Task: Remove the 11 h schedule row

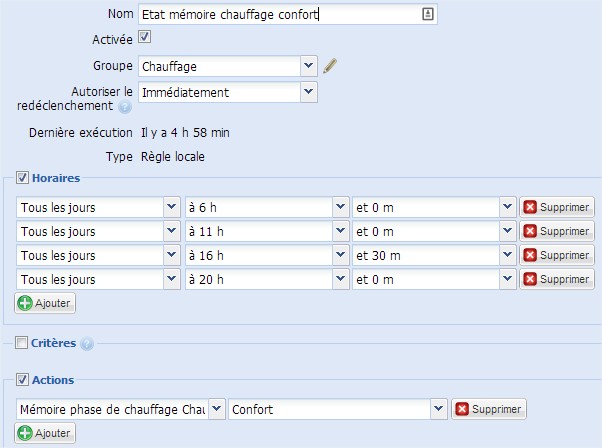Action: point(557,231)
